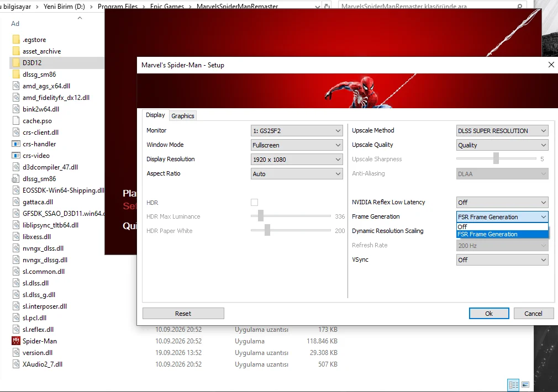This screenshot has height=392, width=558.
Task: Open the Upscale Quality dropdown
Action: (x=502, y=145)
